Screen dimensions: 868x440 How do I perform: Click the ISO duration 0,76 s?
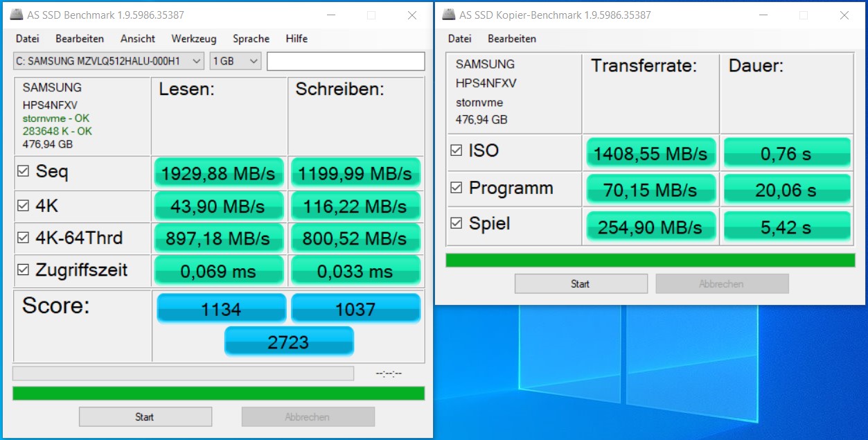(x=787, y=152)
